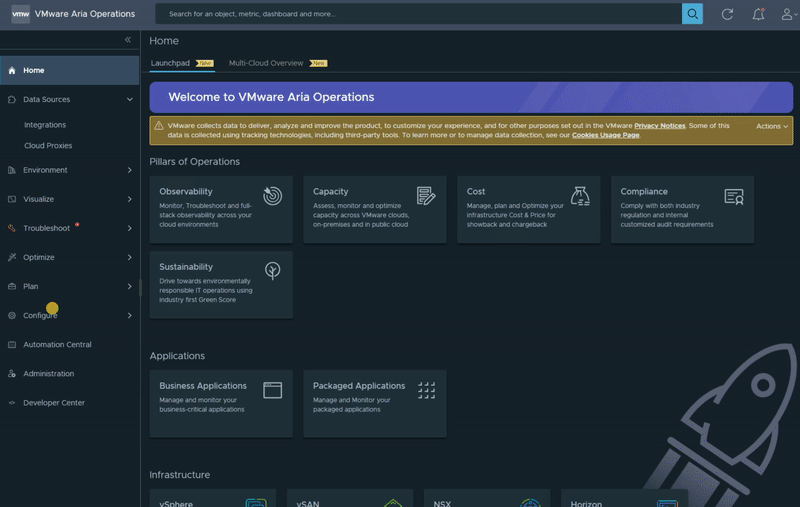
Task: Expand the Troubleshoot menu chevron
Action: coord(130,228)
